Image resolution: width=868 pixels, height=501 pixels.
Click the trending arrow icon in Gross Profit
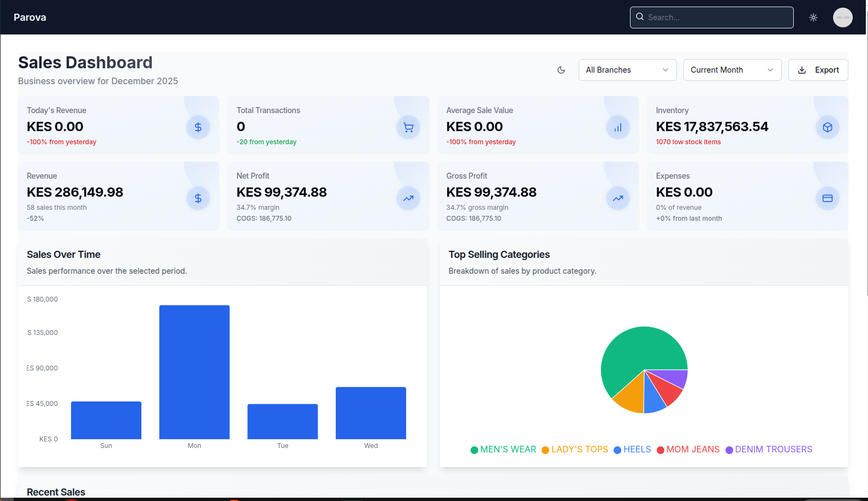[x=617, y=198]
